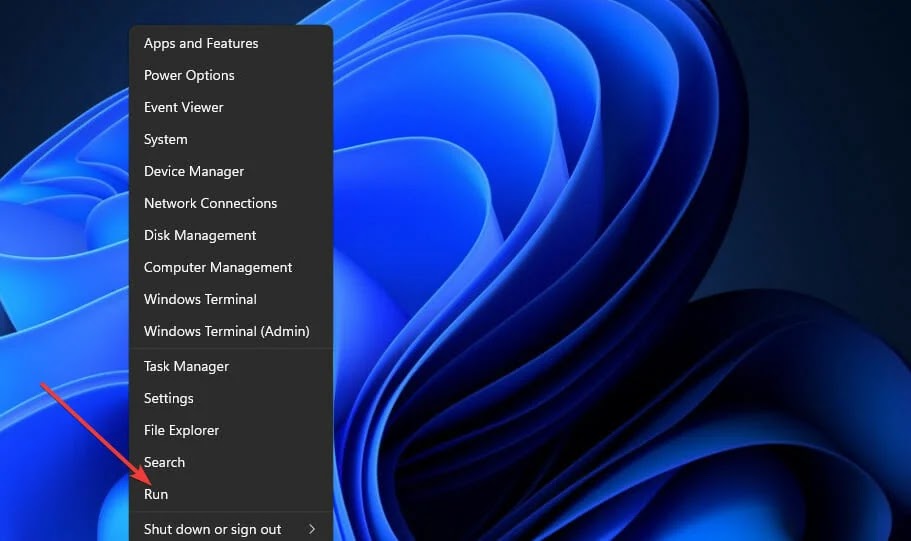Open Shut down or sign out

click(231, 529)
